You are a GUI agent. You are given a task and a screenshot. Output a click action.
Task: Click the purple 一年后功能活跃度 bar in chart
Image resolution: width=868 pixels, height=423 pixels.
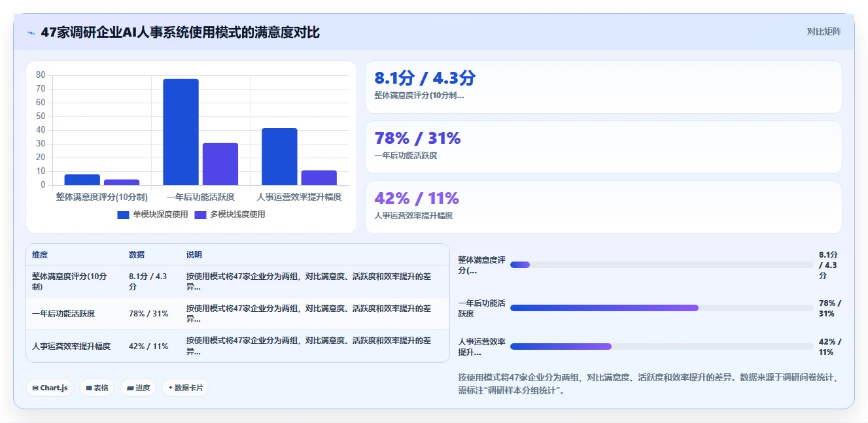[220, 164]
